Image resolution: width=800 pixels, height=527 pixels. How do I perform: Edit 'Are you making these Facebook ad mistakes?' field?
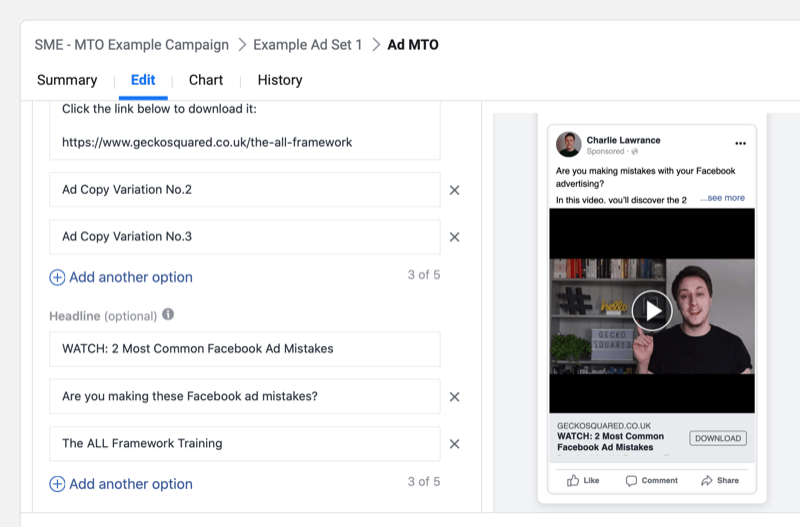click(244, 396)
